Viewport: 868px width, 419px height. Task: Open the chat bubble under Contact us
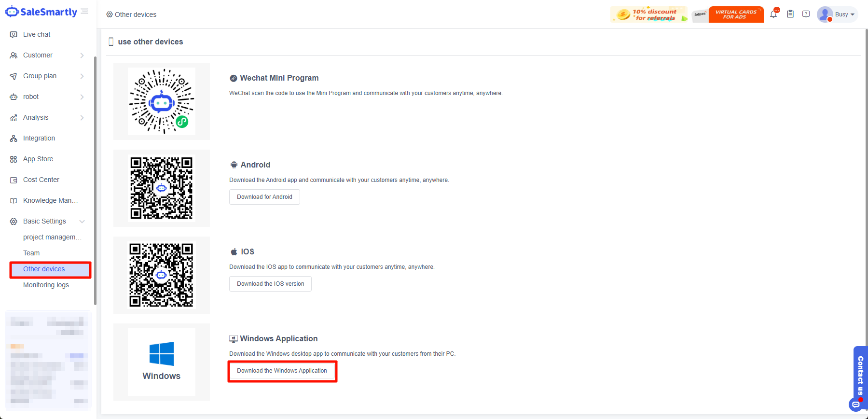pyautogui.click(x=856, y=405)
